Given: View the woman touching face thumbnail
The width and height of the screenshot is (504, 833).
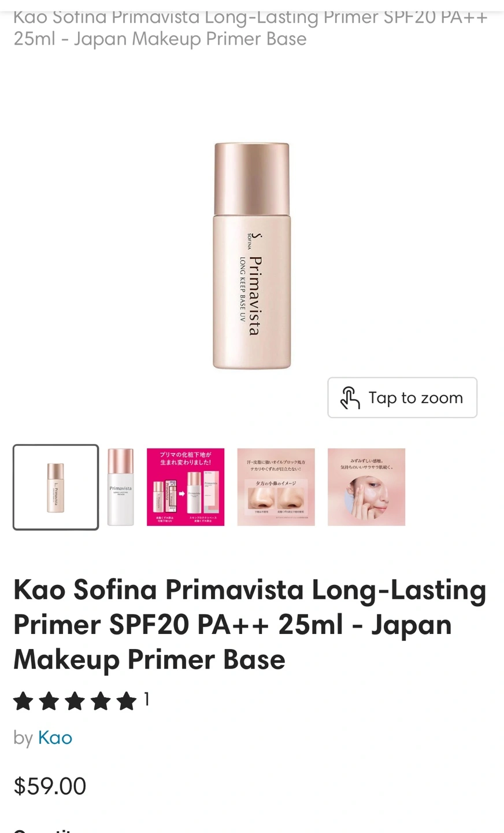Looking at the screenshot, I should coord(366,487).
